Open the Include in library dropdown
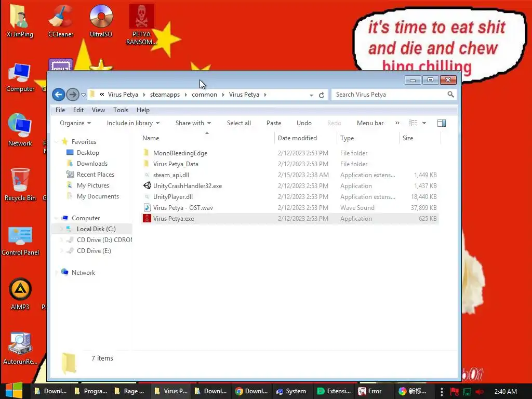The image size is (532, 399). click(x=133, y=123)
